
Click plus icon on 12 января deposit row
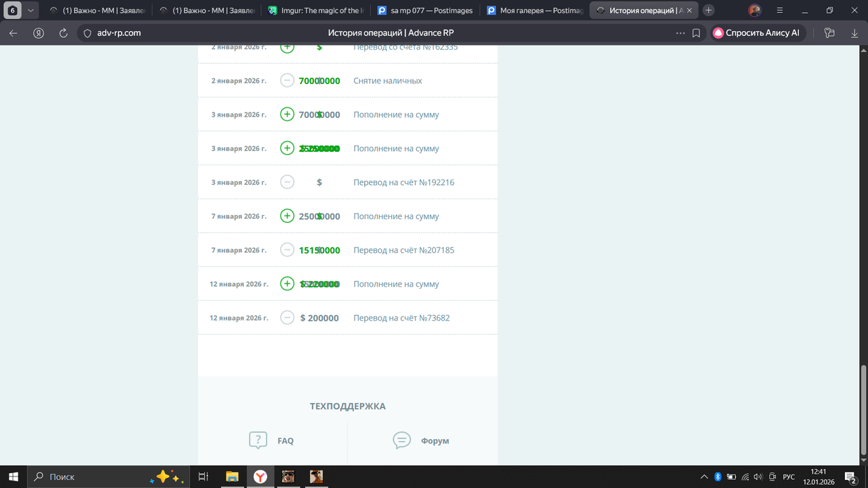[287, 284]
